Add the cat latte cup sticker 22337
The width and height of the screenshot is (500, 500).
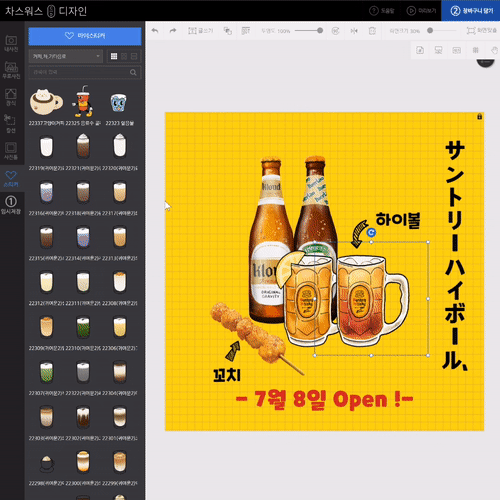point(46,103)
